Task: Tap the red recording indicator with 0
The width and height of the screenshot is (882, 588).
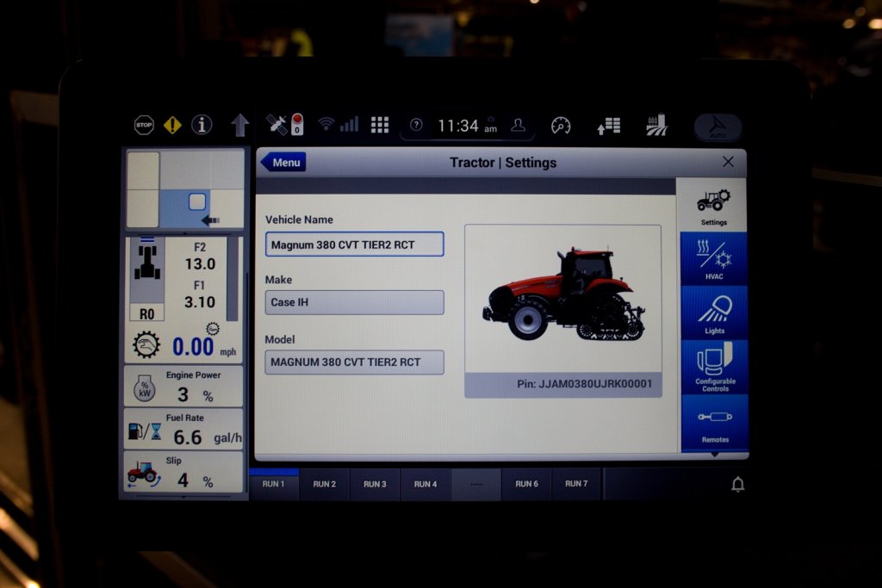Action: (297, 124)
